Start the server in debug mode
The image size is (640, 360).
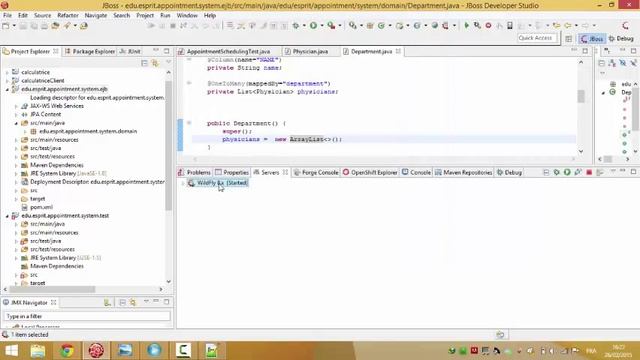(x=556, y=172)
